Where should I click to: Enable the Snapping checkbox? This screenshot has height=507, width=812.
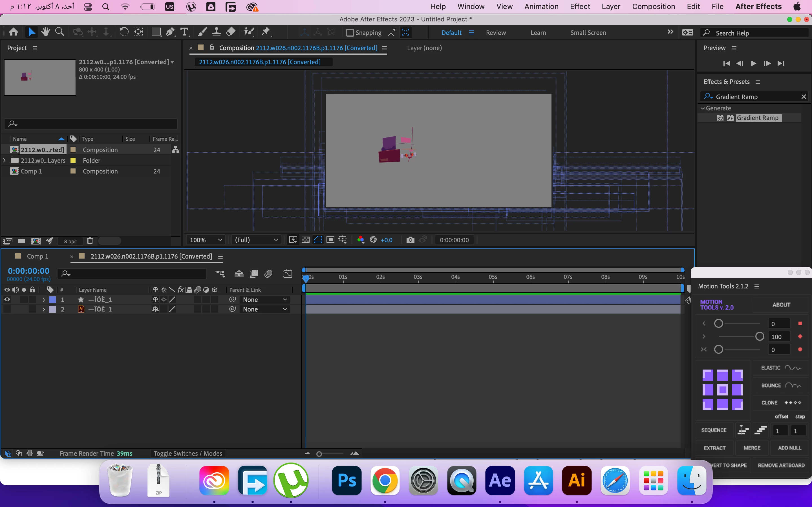point(350,33)
